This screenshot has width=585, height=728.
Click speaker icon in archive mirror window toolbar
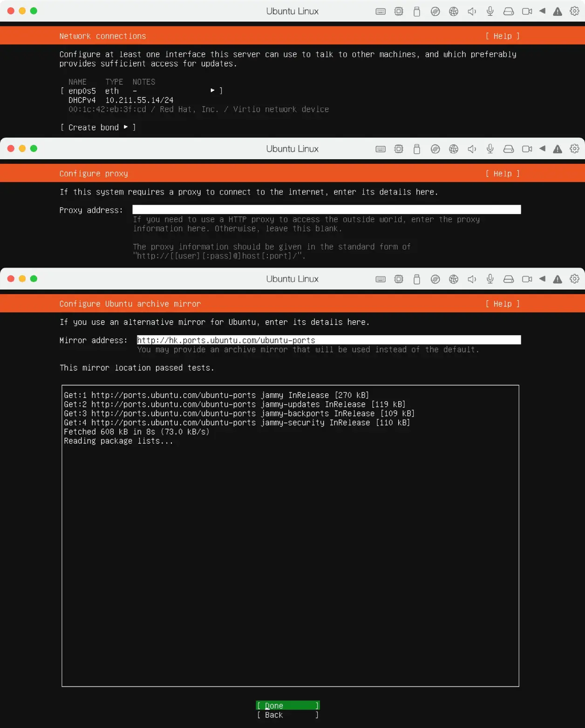click(x=472, y=279)
